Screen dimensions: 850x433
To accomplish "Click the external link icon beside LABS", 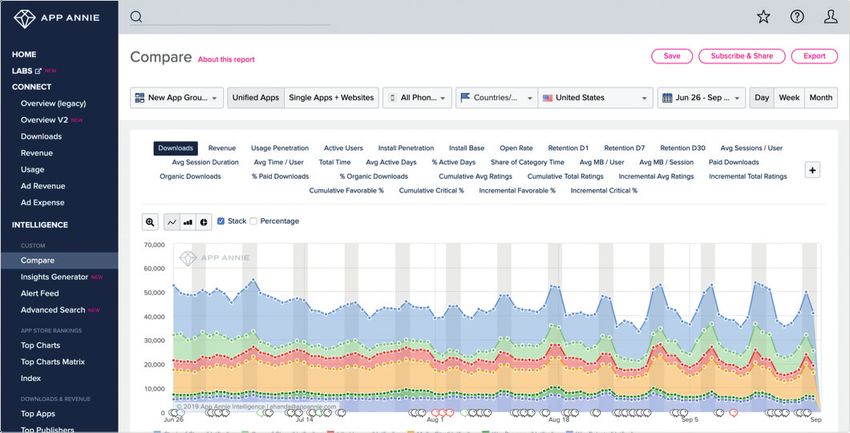I will tap(38, 71).
